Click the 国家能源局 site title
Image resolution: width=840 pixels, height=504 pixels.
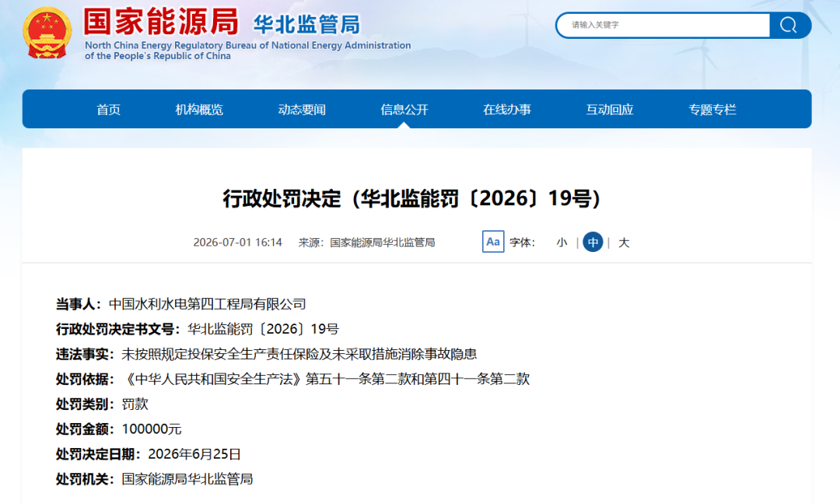[x=161, y=22]
